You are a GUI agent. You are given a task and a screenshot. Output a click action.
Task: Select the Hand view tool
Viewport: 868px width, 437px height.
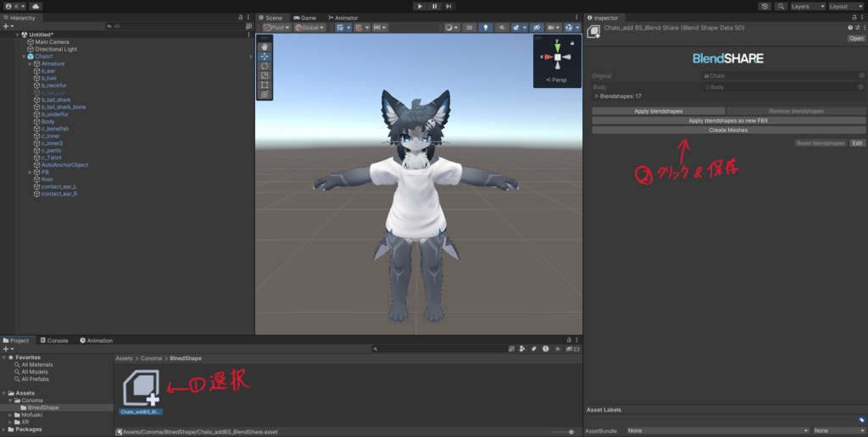click(x=264, y=47)
